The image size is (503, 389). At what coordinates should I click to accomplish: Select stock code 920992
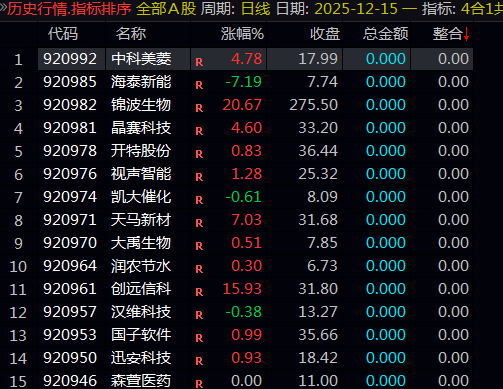[x=70, y=59]
